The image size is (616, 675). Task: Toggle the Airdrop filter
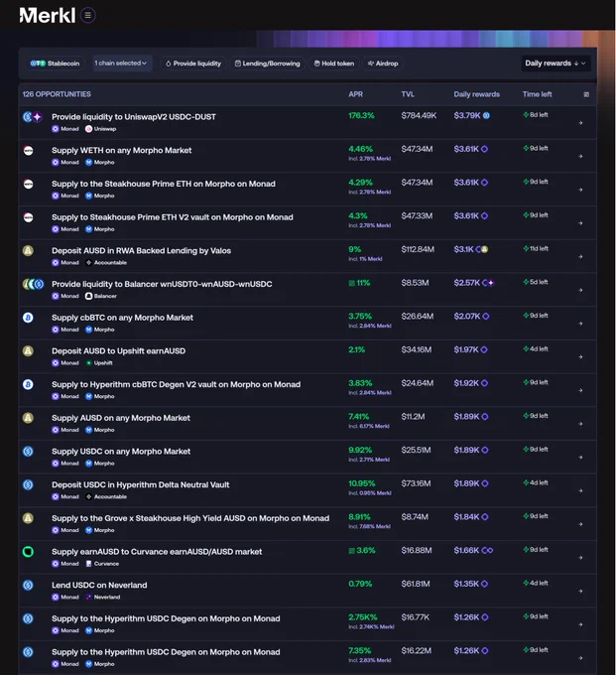click(x=383, y=64)
